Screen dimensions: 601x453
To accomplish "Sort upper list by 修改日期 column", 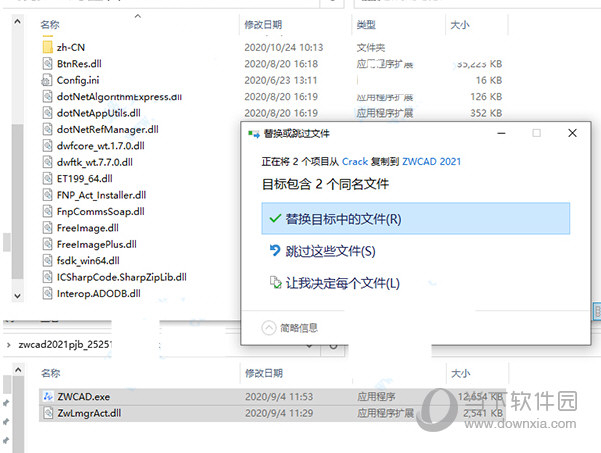I will click(263, 25).
